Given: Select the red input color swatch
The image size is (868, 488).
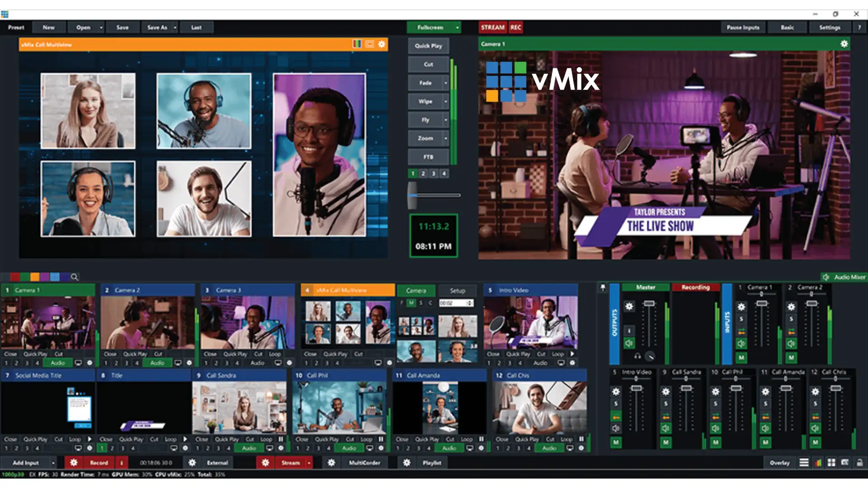Looking at the screenshot, I should (x=15, y=277).
